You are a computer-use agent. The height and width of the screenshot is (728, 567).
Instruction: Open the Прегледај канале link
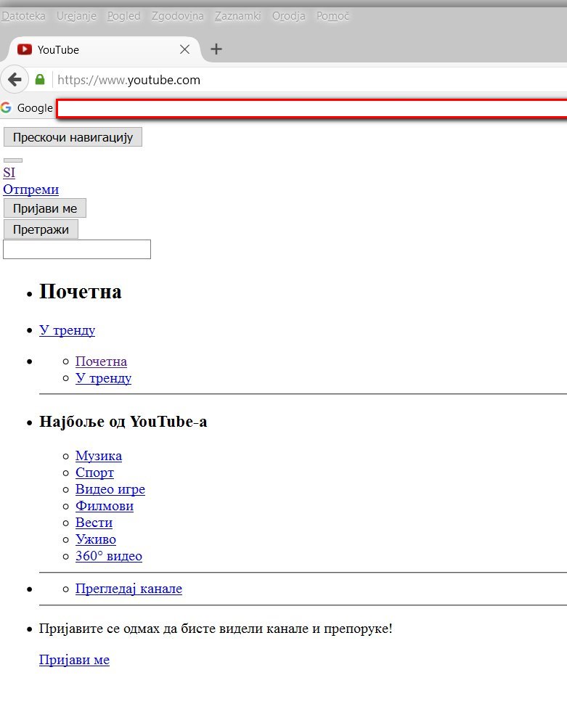[x=129, y=589]
